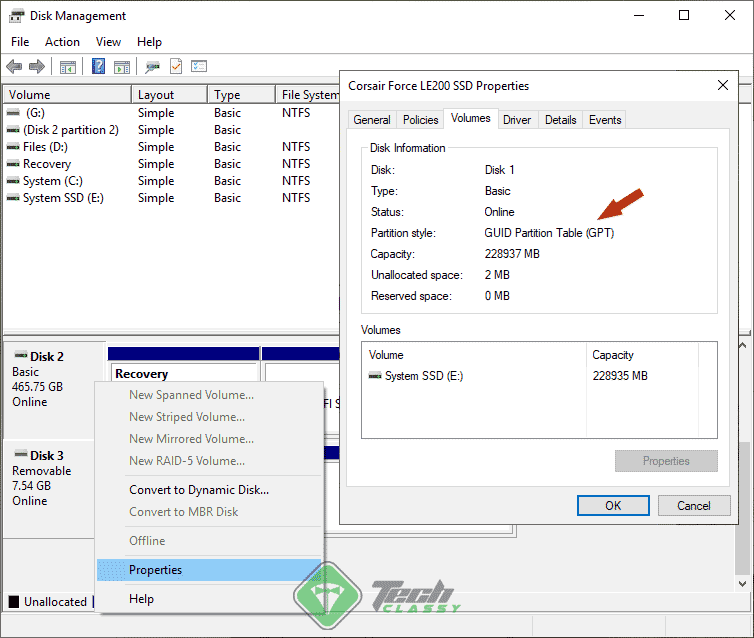Open the Details tab
The width and height of the screenshot is (754, 638).
point(561,120)
